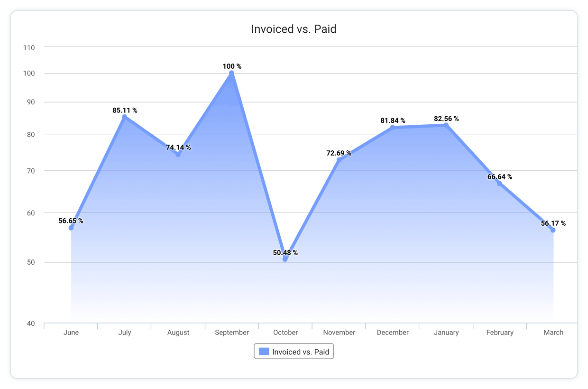Click the 50.48 % data label
588x389 pixels.
285,253
